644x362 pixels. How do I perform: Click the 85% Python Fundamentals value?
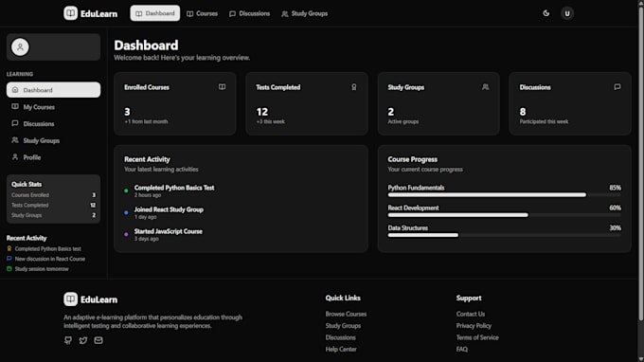(x=615, y=188)
